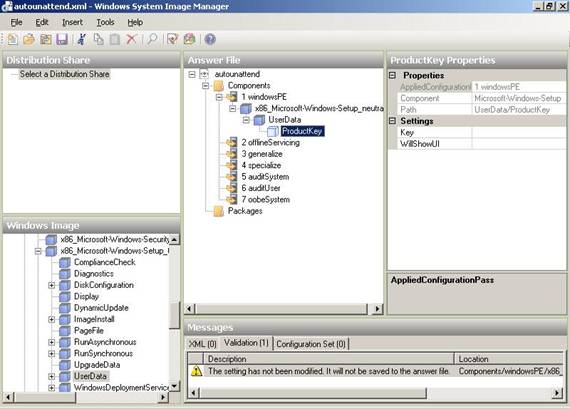Click the Location column header
Image resolution: width=570 pixels, height=409 pixels.
(509, 359)
